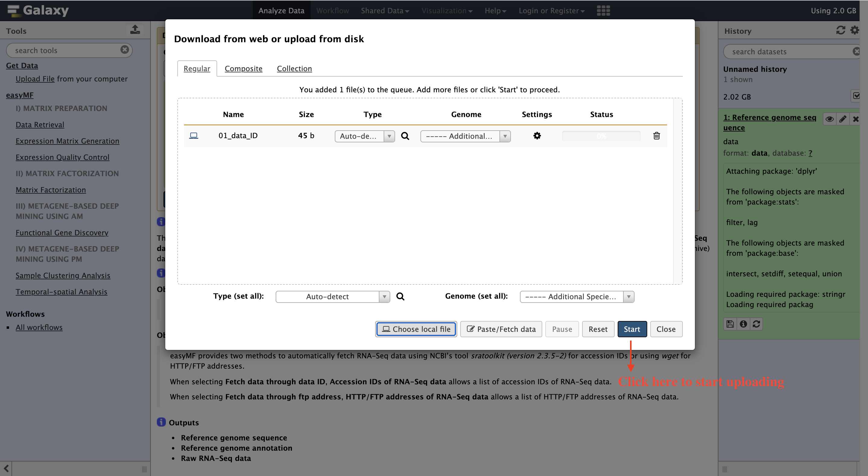The image size is (868, 476).
Task: Expand the Type dropdown for 01_data_ID row
Action: [x=365, y=136]
